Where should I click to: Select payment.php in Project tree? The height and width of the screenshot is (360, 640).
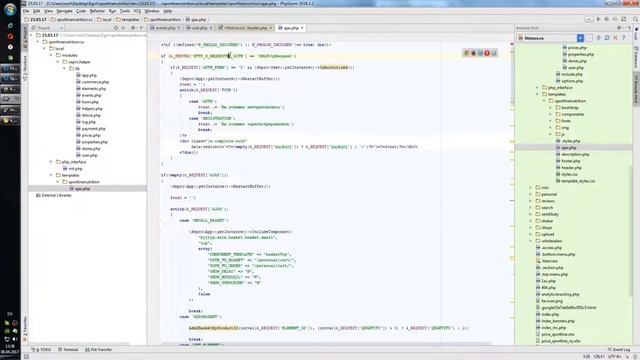pyautogui.click(x=91, y=128)
